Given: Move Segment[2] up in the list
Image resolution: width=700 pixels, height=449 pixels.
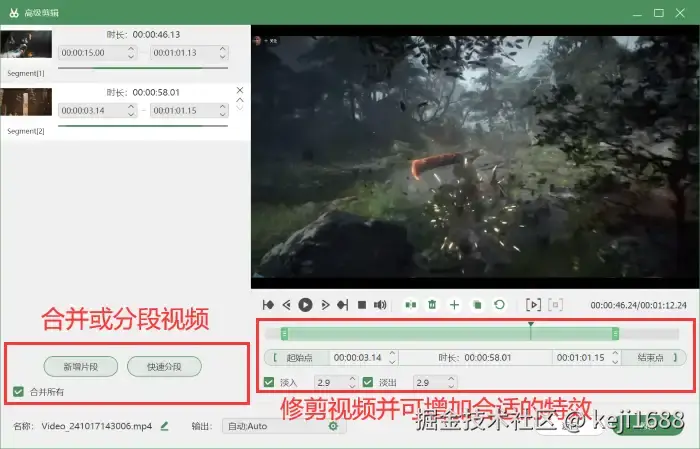Looking at the screenshot, I should 240,100.
